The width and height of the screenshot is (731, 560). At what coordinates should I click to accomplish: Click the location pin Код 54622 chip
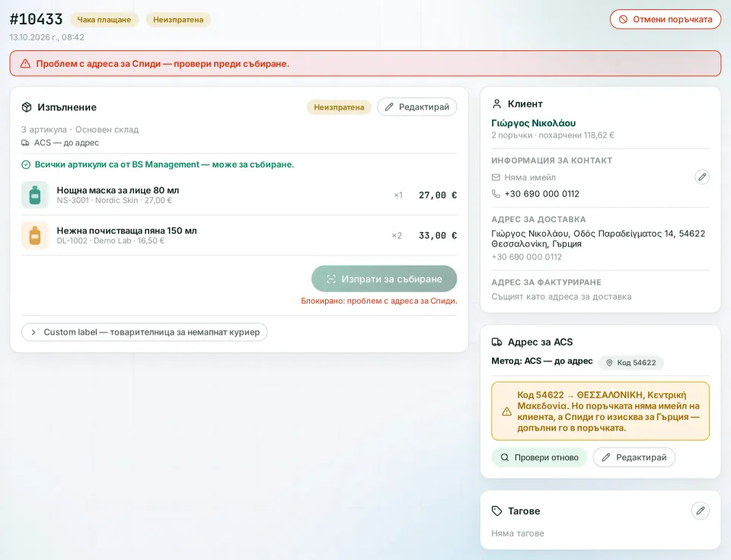click(x=631, y=362)
